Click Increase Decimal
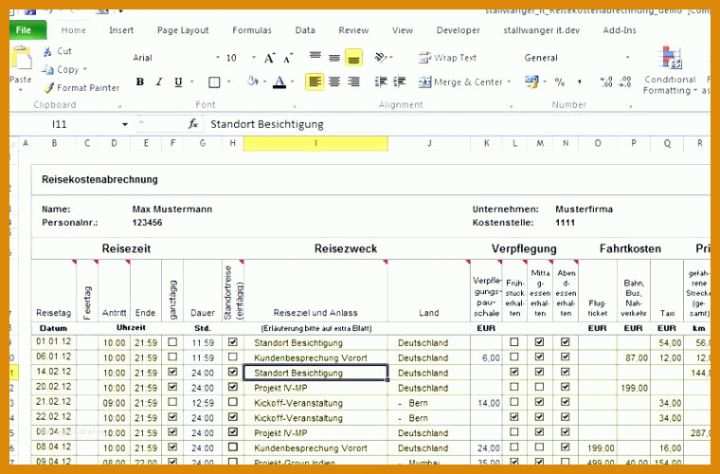Viewport: 720px width, 474px height. pyautogui.click(x=606, y=82)
